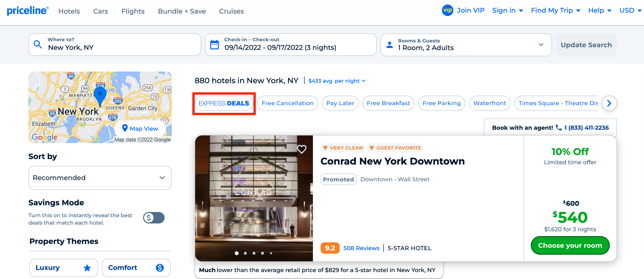The width and height of the screenshot is (644, 279).
Task: Open the Hotels tab
Action: 69,11
